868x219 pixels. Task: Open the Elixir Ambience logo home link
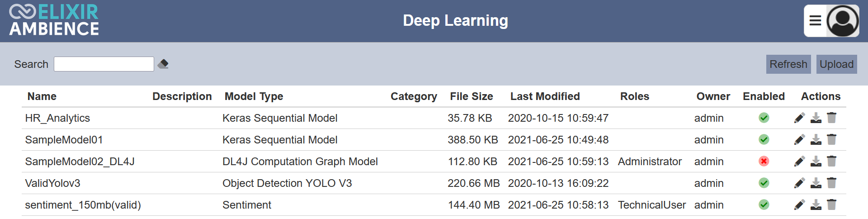pos(54,20)
